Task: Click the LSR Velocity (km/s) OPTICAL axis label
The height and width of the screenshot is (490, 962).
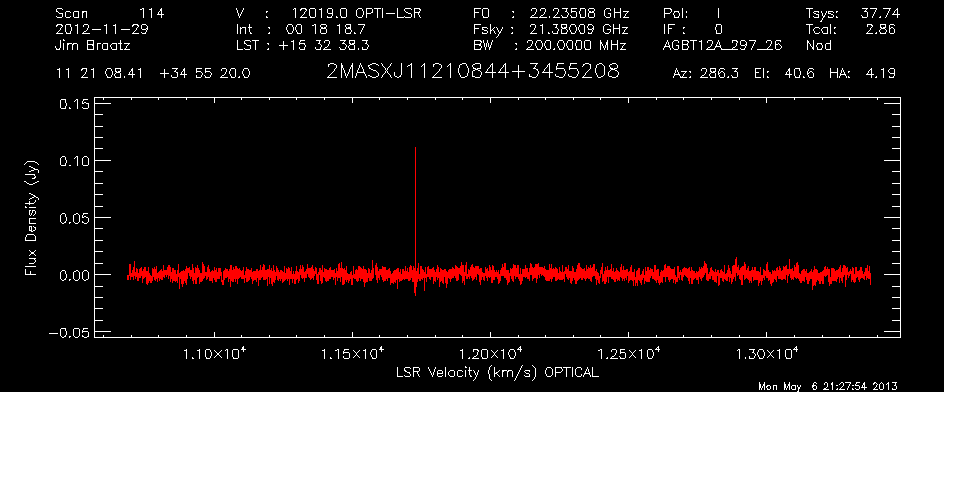Action: tap(498, 372)
